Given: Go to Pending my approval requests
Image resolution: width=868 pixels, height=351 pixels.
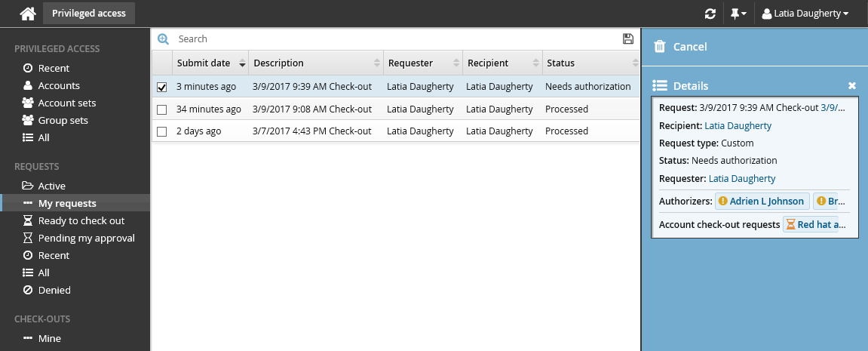Looking at the screenshot, I should (x=86, y=238).
